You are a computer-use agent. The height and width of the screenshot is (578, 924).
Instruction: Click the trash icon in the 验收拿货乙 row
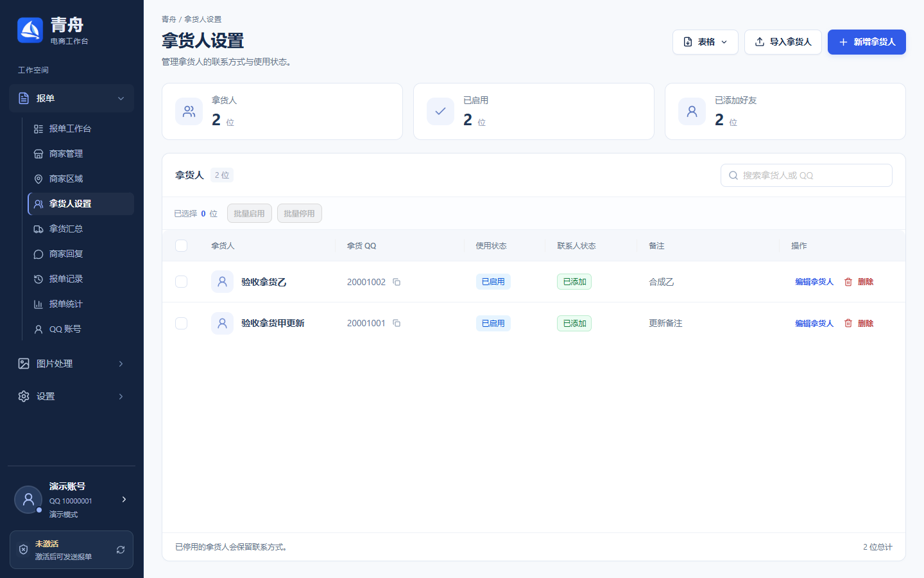848,282
